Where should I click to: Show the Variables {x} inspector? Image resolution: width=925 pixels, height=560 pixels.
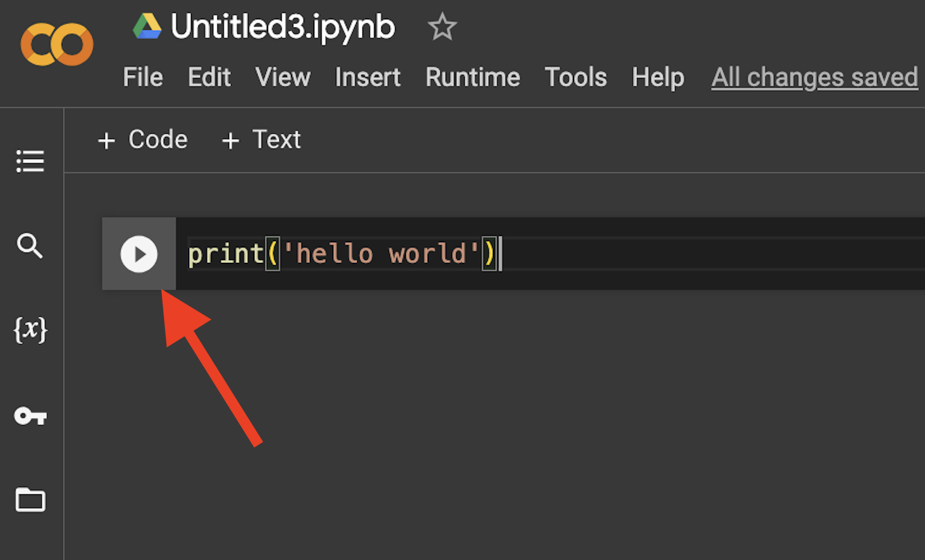[x=30, y=330]
